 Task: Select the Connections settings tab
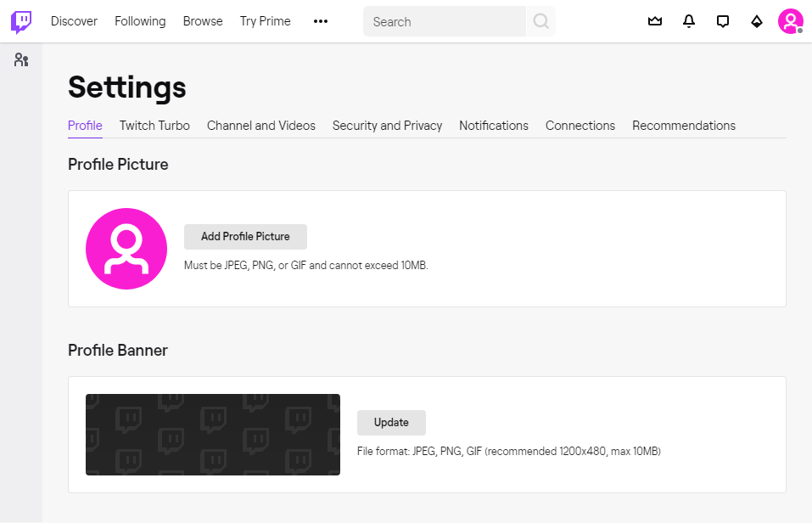pyautogui.click(x=580, y=126)
